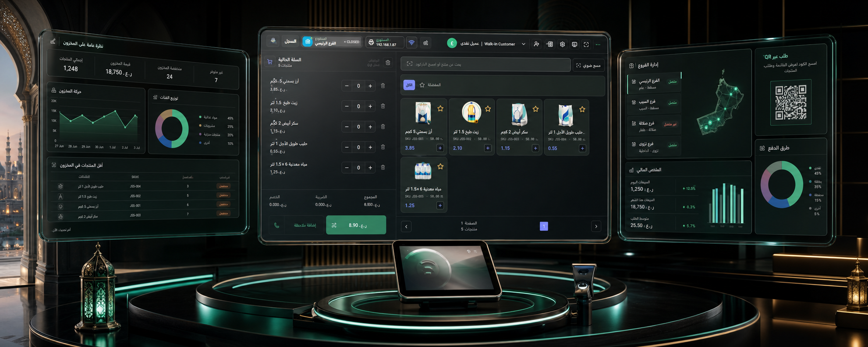Screen dimensions: 868x347
Task: Increase quantity of سكر أبيض in the cart
Action: (x=370, y=127)
